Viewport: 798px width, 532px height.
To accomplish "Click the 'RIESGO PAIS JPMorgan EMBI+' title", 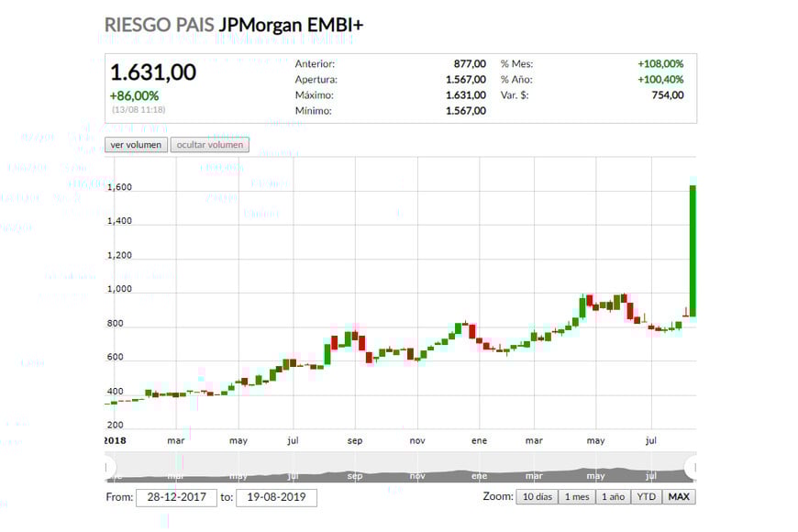I will [x=234, y=25].
